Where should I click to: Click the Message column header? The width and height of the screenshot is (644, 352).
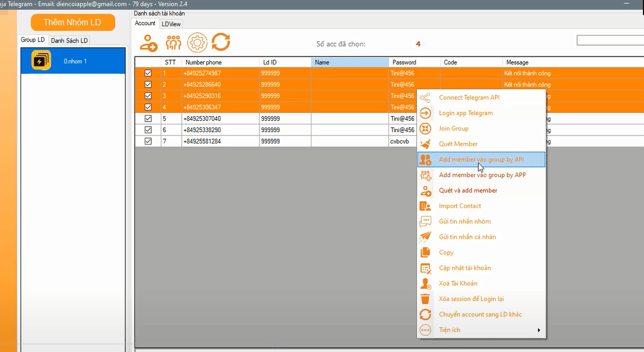[x=574, y=62]
